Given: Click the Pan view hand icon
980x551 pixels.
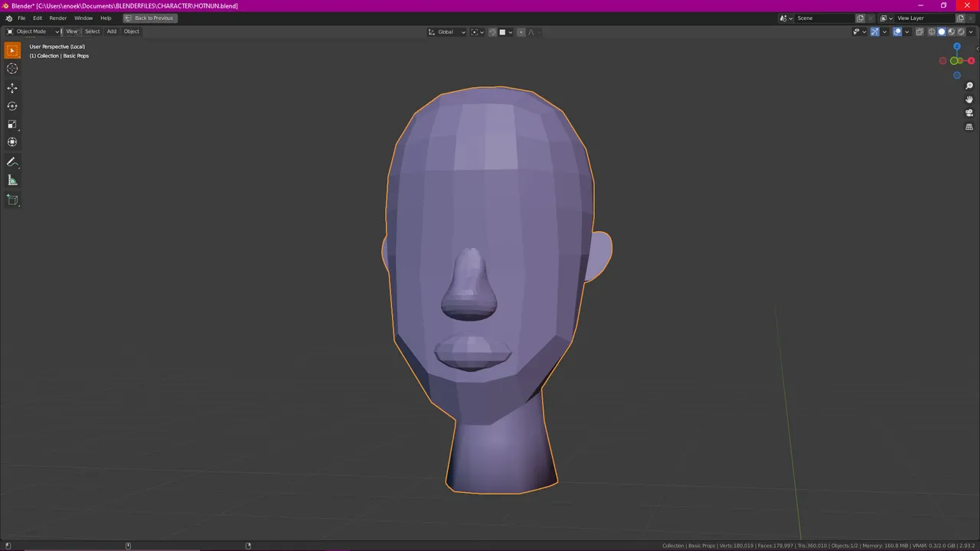Looking at the screenshot, I should [969, 99].
